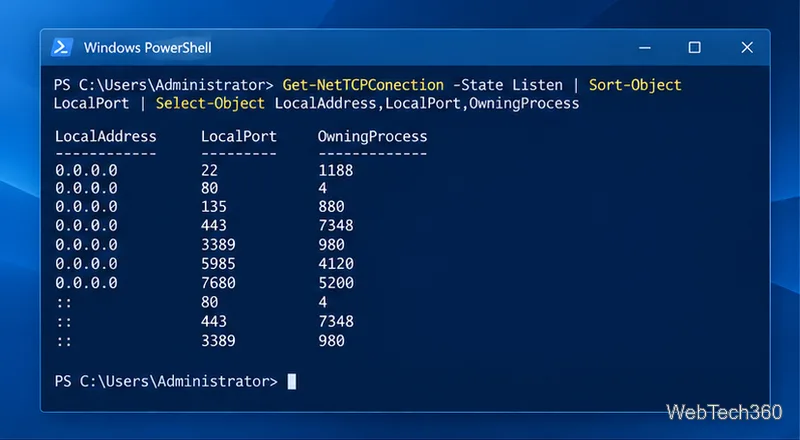This screenshot has width=800, height=440.
Task: Click the '::' address on the port 80 row
Action: (x=64, y=303)
